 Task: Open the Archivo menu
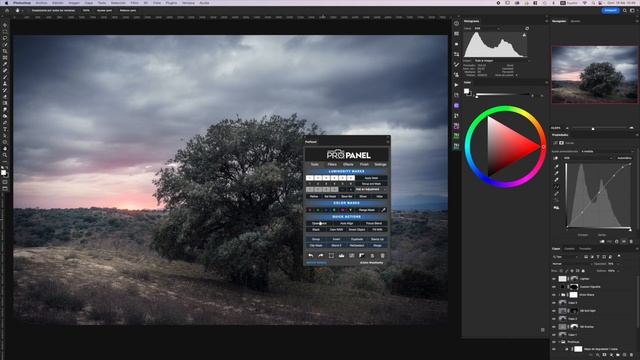point(41,3)
